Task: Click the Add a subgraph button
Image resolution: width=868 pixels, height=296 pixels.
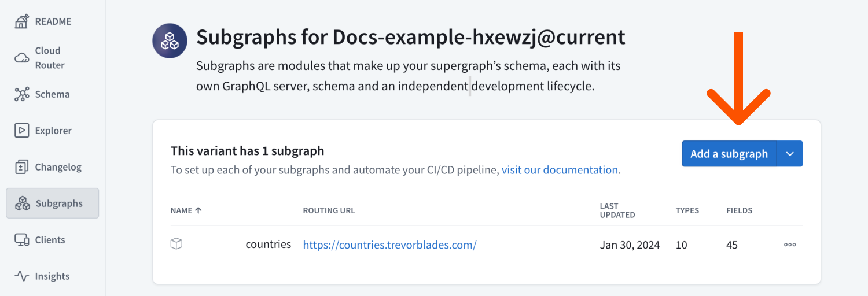Action: click(x=729, y=154)
